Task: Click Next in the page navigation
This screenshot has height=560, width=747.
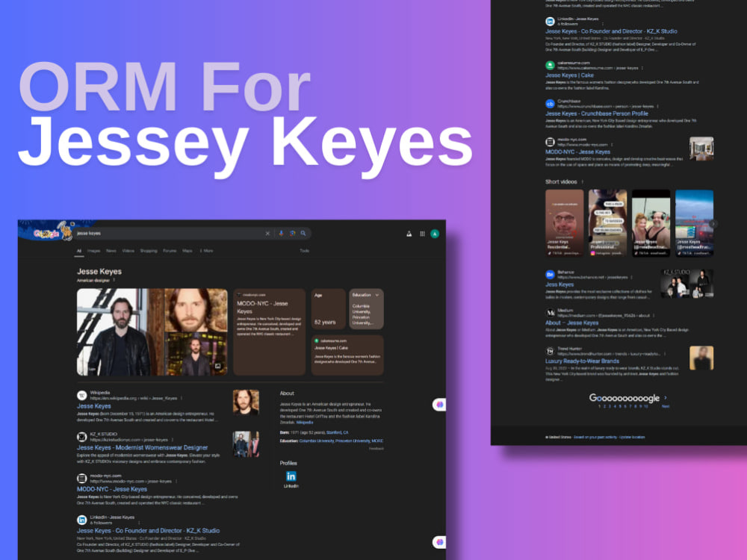Action: click(x=666, y=407)
